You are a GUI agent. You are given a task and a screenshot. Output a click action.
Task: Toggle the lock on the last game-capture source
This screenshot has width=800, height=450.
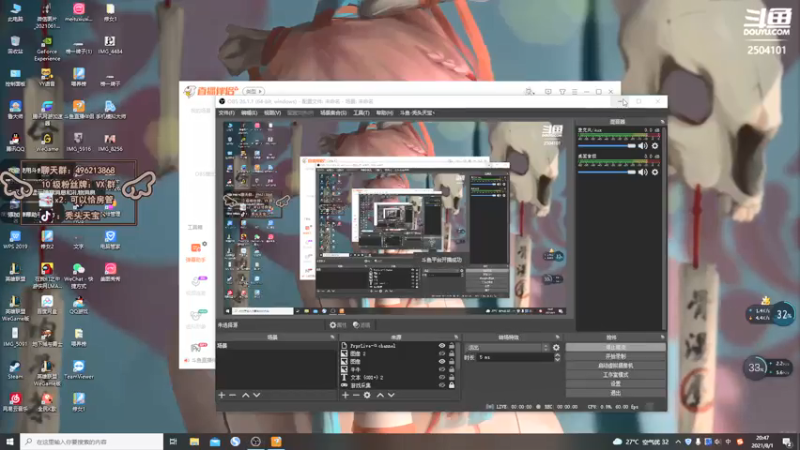[452, 385]
